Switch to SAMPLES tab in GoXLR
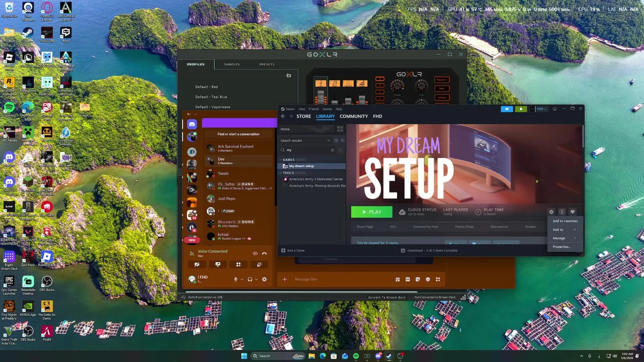The width and height of the screenshot is (644, 362). [231, 64]
